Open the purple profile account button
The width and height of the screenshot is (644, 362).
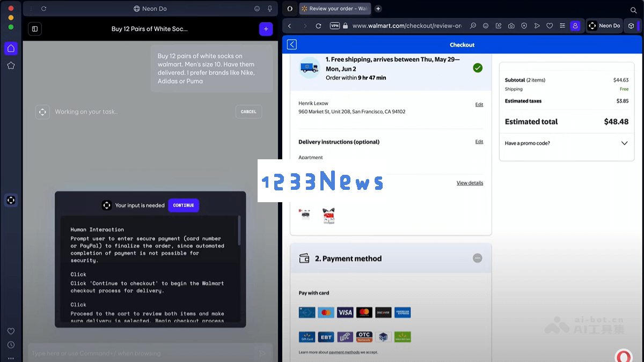coord(575,26)
